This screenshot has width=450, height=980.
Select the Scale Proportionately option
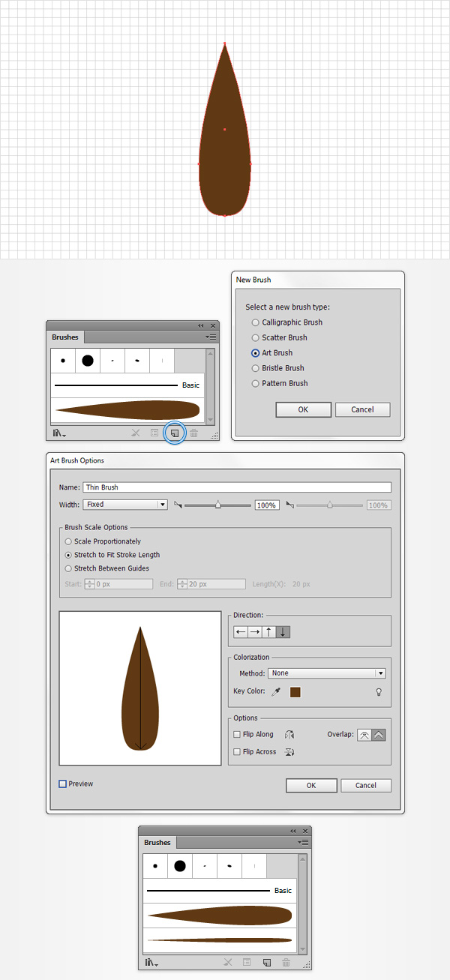pyautogui.click(x=69, y=541)
